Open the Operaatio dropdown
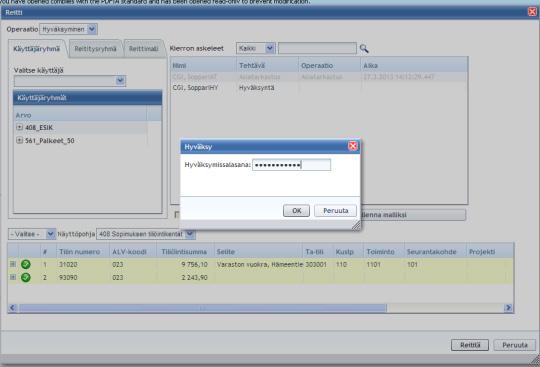This screenshot has height=367, width=540. (x=92, y=29)
